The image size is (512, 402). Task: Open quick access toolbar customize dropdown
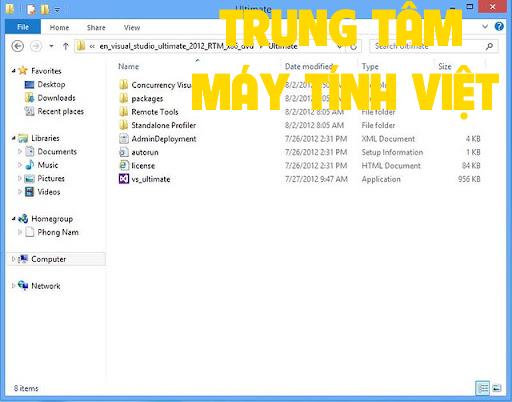pyautogui.click(x=57, y=10)
